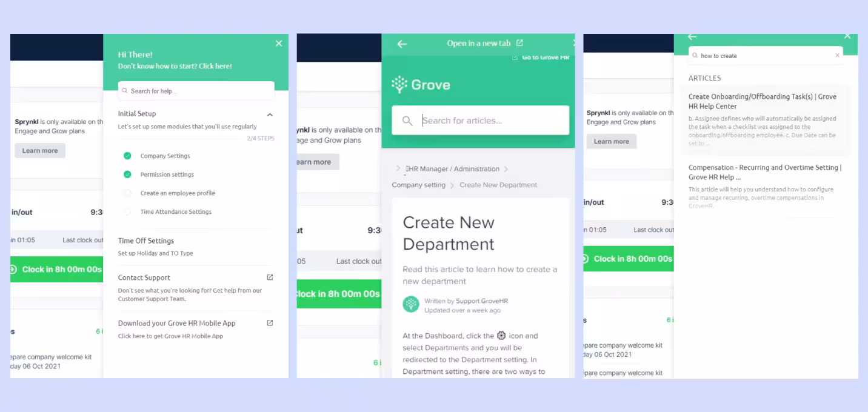868x412 pixels.
Task: Open the mobile app external link icon
Action: pos(270,323)
